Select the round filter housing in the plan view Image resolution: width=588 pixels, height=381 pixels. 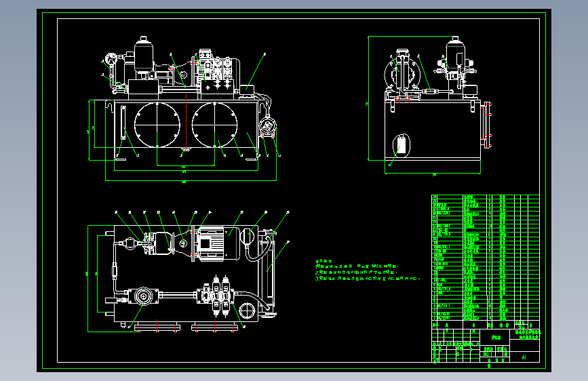tap(143, 296)
